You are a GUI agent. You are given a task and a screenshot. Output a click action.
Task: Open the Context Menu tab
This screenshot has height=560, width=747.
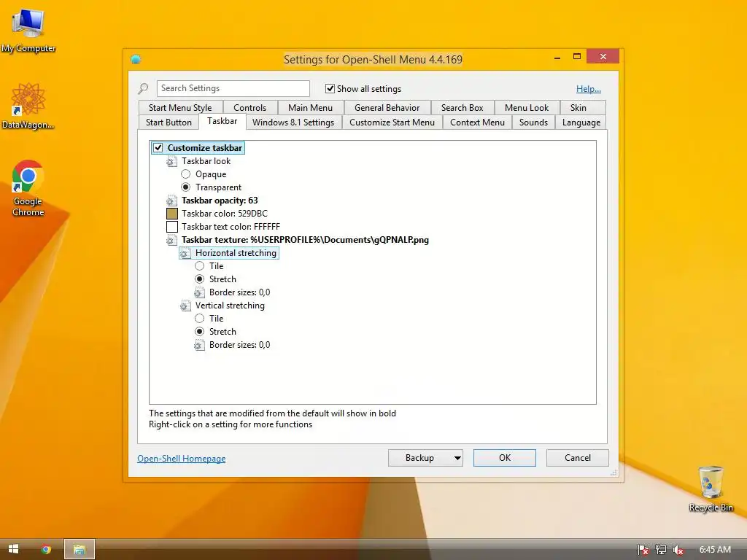click(477, 122)
